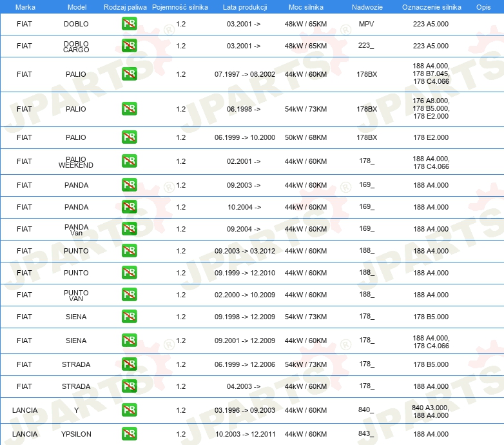The height and width of the screenshot is (445, 504).
Task: Click the fuel icon in the PANDA Van row
Action: 129,228
